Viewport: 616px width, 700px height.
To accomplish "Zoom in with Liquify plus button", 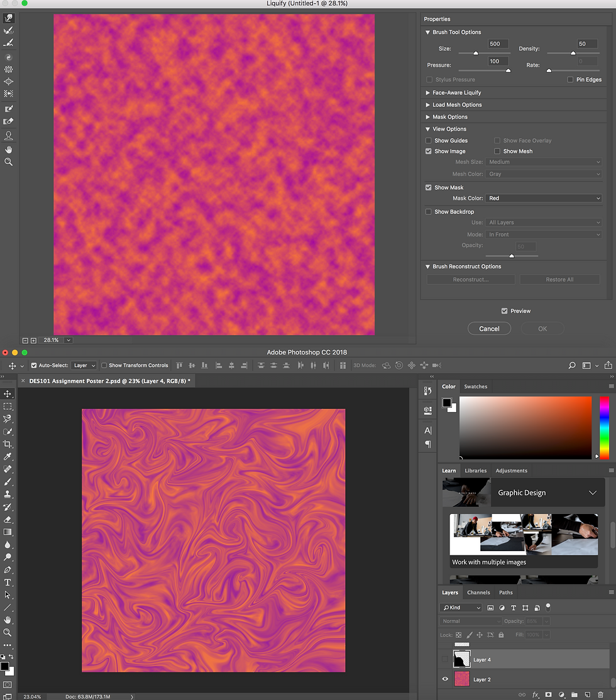I will click(33, 341).
